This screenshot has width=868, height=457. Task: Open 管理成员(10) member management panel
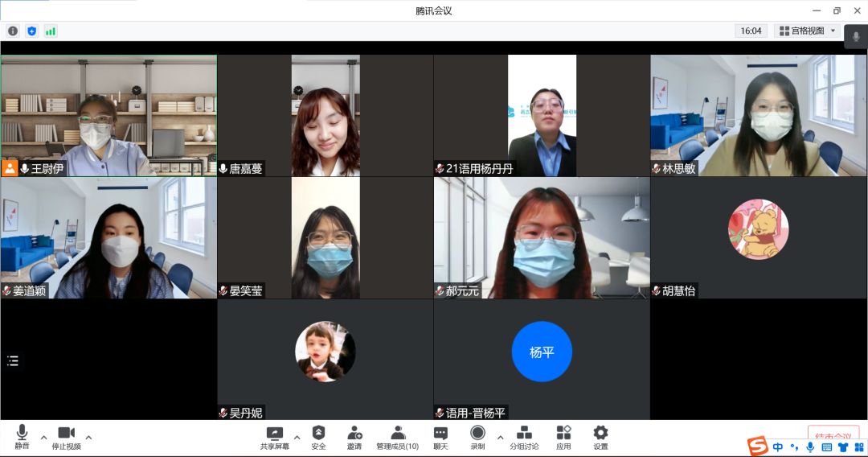397,436
